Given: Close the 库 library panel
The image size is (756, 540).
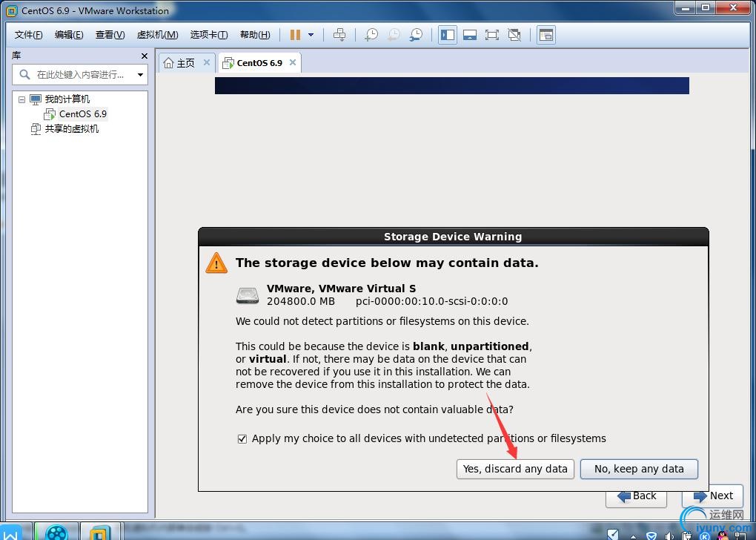Looking at the screenshot, I should [x=145, y=56].
